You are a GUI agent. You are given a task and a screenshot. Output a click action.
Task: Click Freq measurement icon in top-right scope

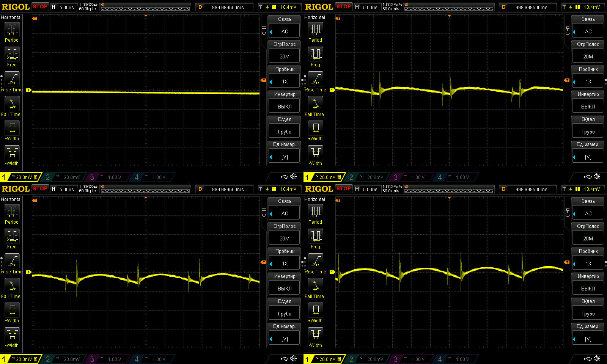pyautogui.click(x=316, y=54)
